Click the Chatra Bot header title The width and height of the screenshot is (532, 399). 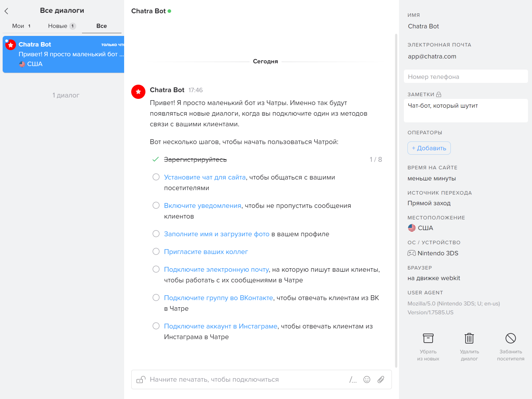tap(148, 11)
